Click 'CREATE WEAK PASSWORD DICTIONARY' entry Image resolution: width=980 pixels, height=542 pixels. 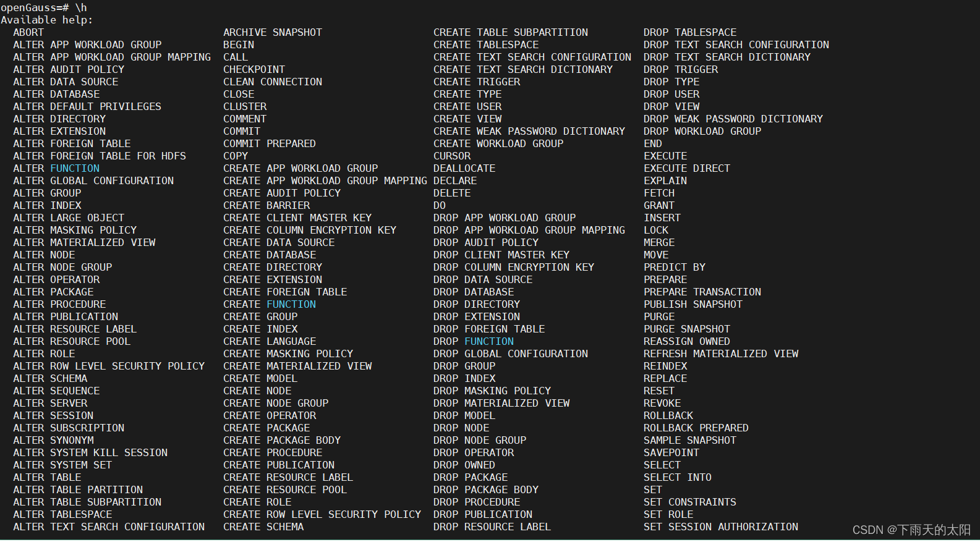[529, 131]
